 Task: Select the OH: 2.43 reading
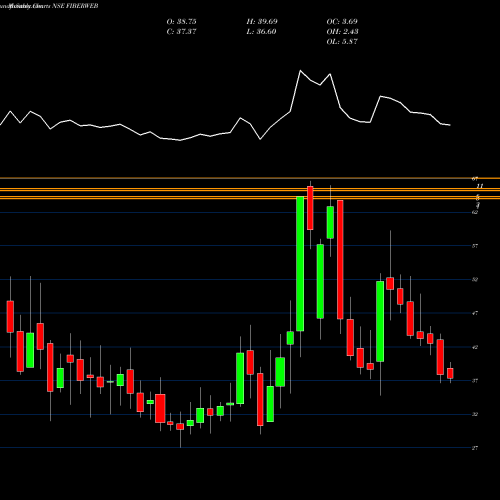(342, 32)
